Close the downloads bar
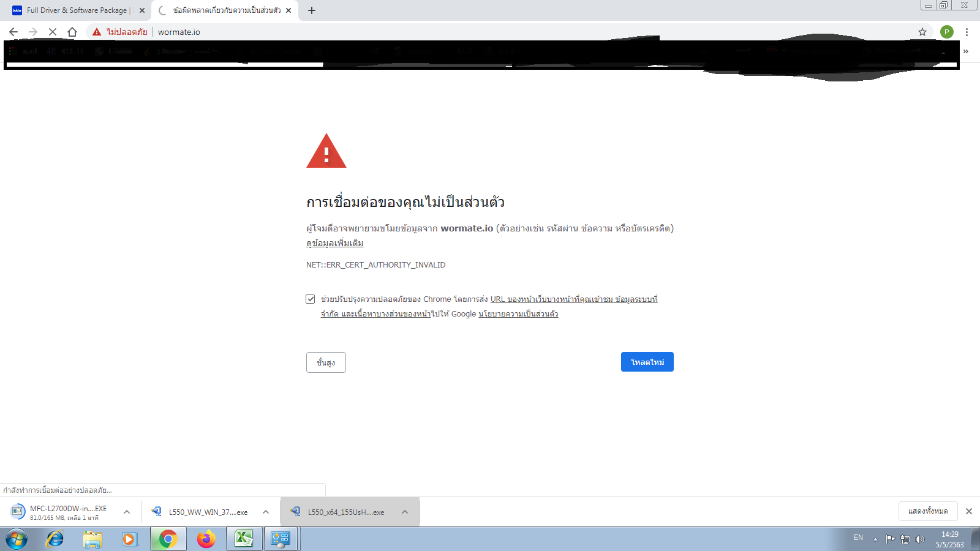The height and width of the screenshot is (551, 980). 969,511
